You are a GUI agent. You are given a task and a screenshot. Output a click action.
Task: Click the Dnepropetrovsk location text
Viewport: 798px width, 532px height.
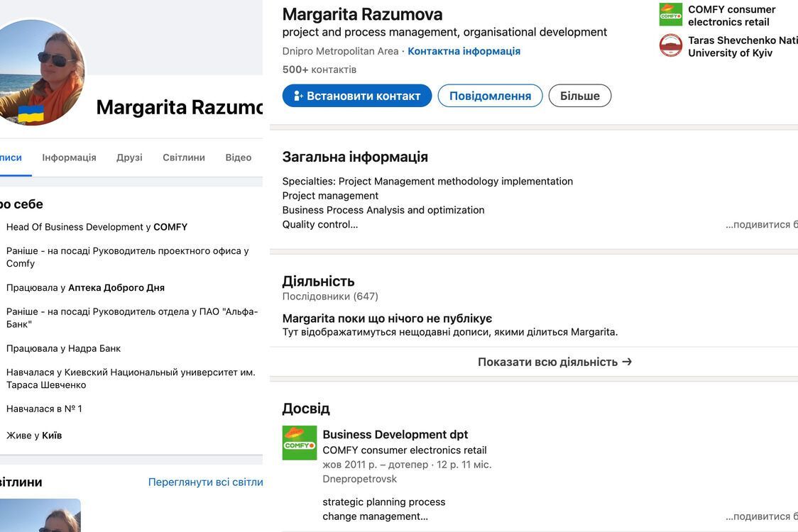(x=359, y=479)
